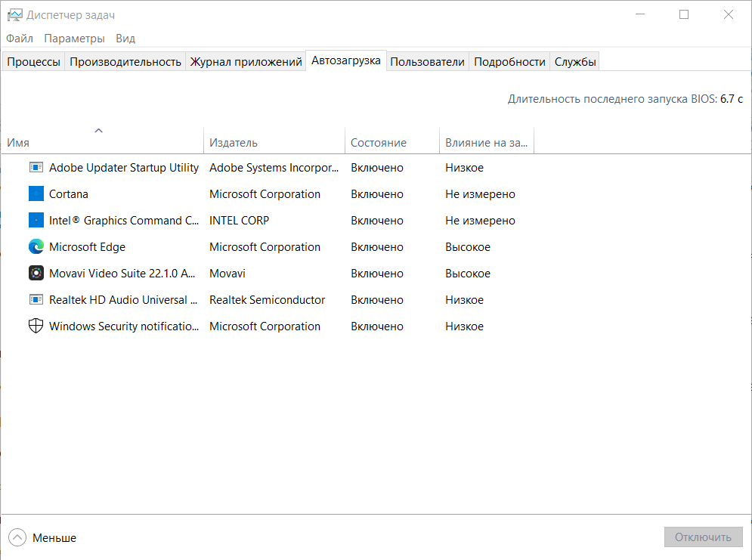The height and width of the screenshot is (560, 752).
Task: Switch to the Подробности tab
Action: pos(509,62)
